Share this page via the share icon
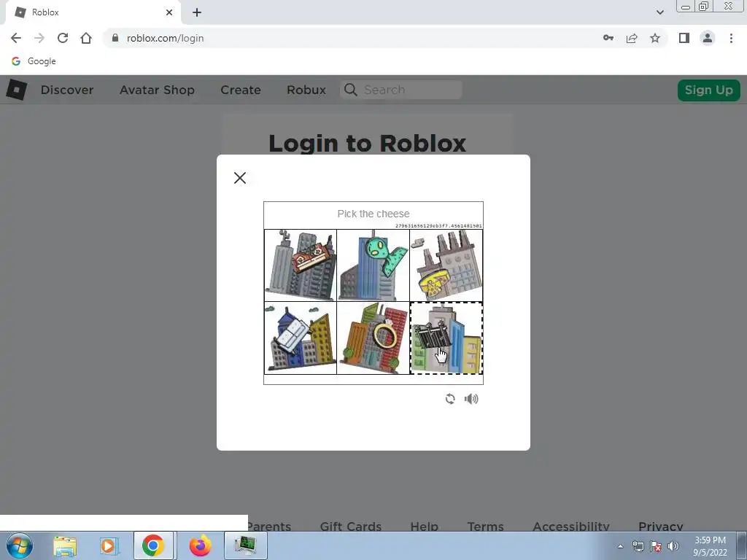747x560 pixels. 632,38
